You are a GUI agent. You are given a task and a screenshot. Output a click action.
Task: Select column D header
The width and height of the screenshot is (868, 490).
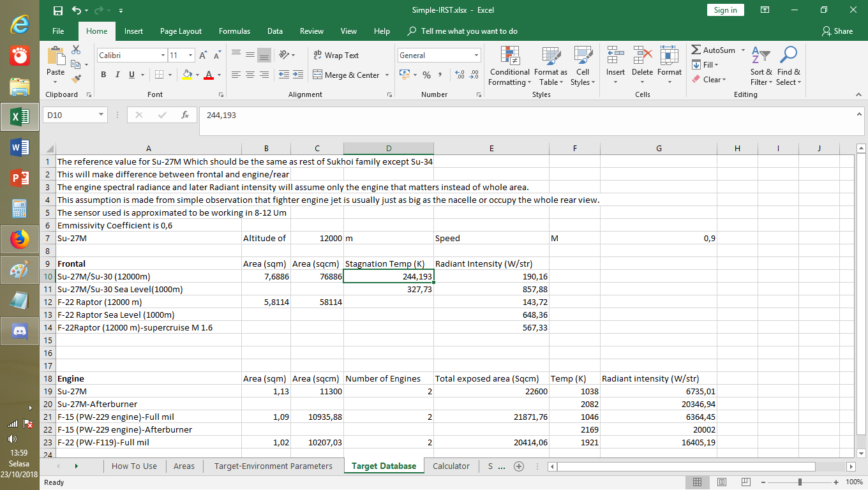click(388, 148)
